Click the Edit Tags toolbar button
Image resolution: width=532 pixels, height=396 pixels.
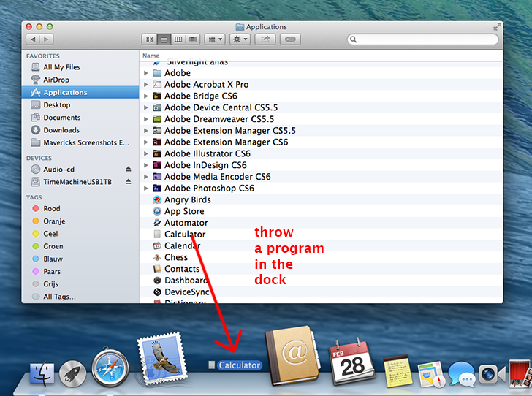(290, 39)
